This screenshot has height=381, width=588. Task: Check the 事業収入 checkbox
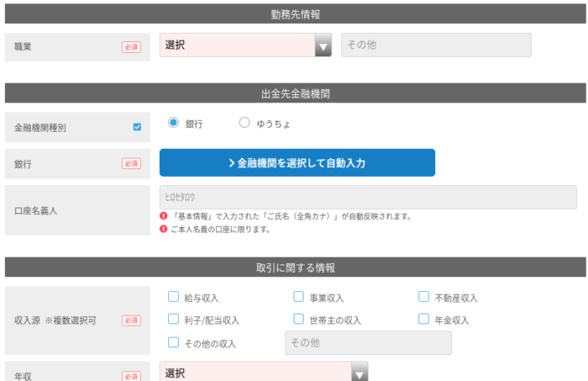[298, 297]
